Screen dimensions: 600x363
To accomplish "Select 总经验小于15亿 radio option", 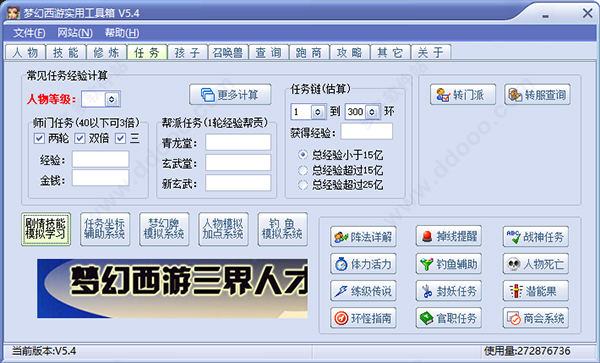I will [x=303, y=155].
